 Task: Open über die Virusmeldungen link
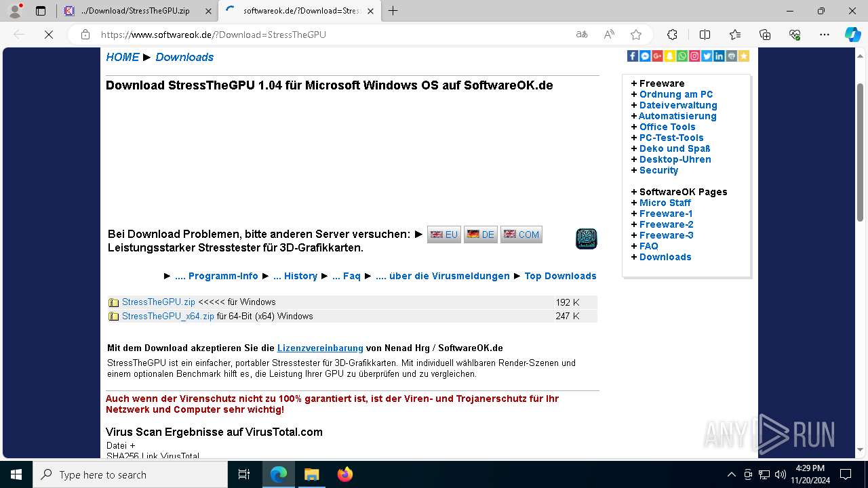443,276
